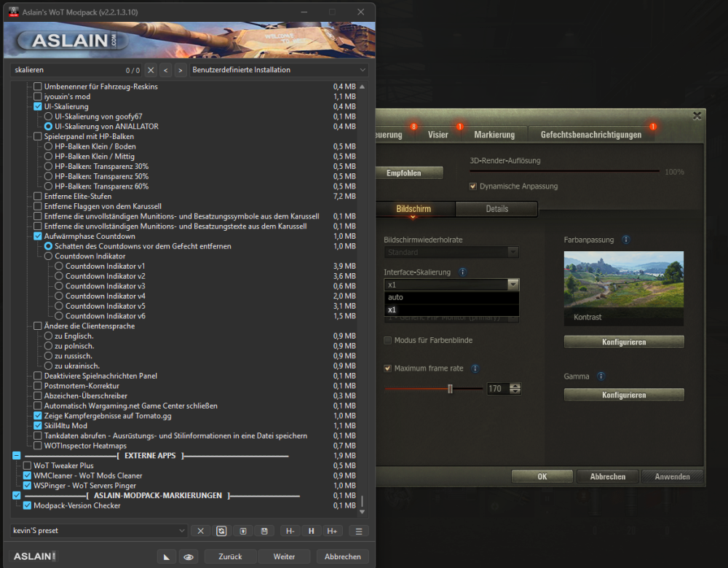Click Anwenden in the settings dialog
728x568 pixels.
click(672, 476)
